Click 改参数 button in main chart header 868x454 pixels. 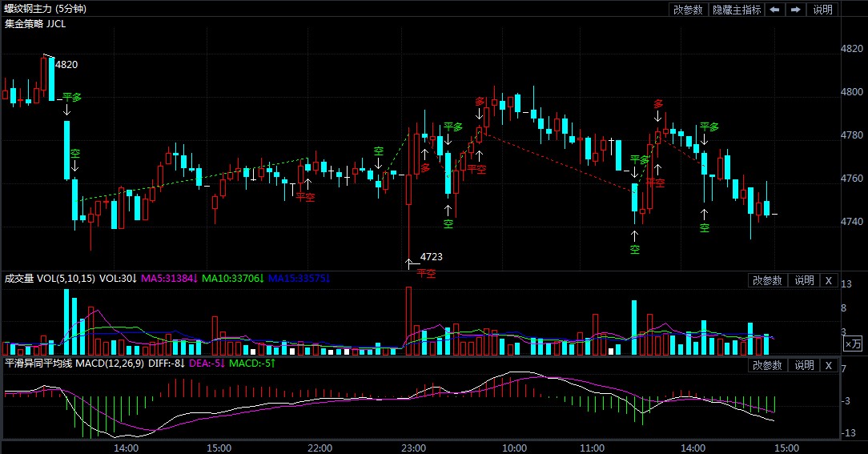pos(688,10)
